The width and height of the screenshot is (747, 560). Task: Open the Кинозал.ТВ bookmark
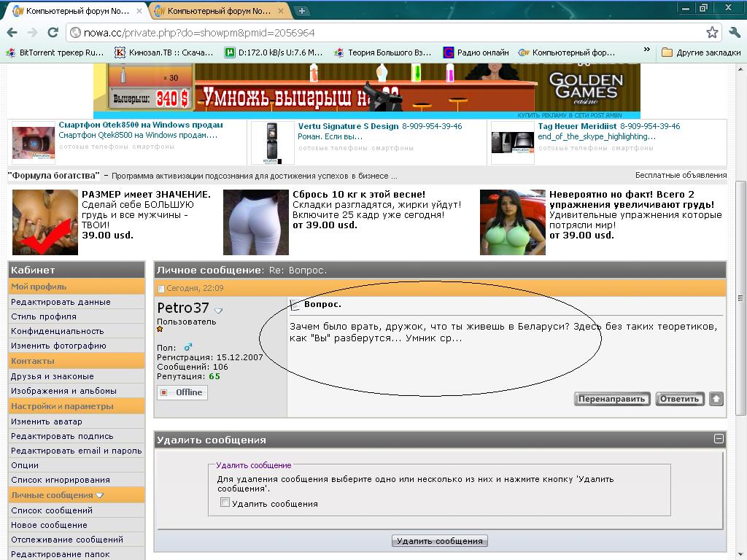(x=164, y=52)
